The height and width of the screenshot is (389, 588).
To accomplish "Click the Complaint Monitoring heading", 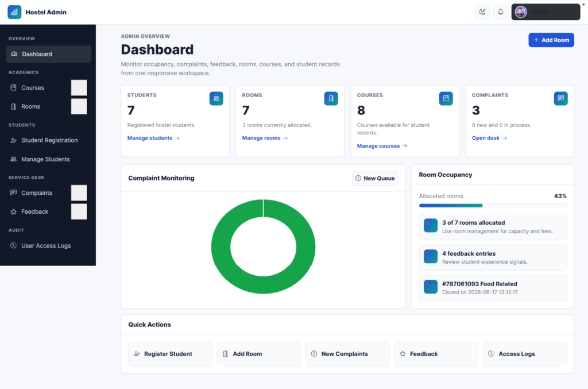I will coord(161,178).
